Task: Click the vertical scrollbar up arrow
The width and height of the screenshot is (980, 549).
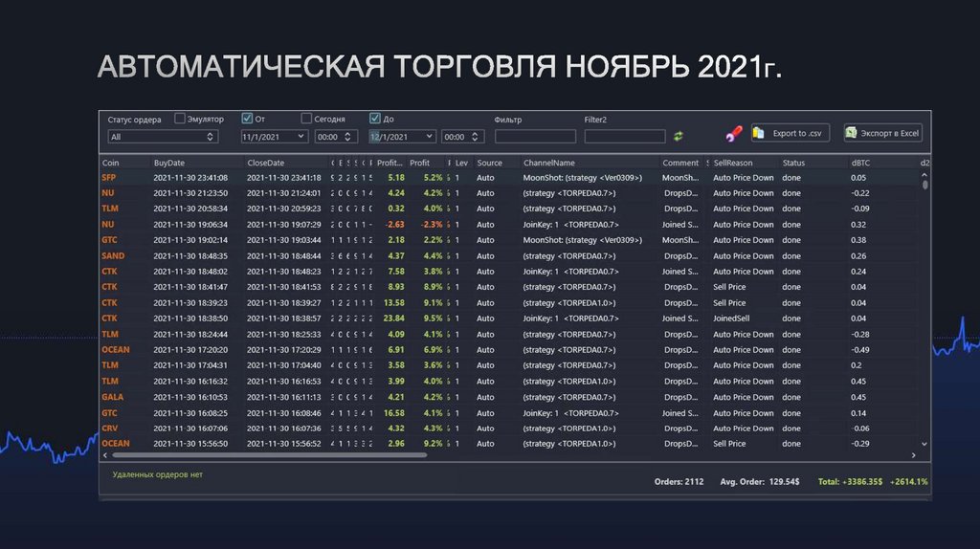Action: tap(924, 175)
